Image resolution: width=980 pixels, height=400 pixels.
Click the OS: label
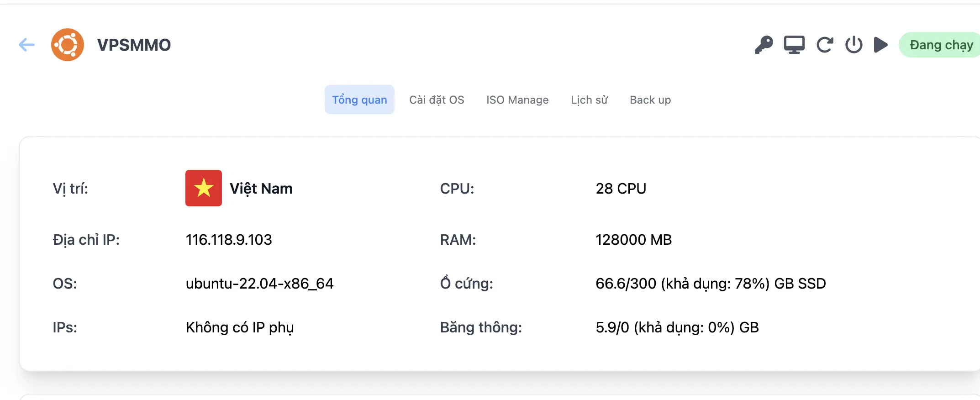[65, 283]
